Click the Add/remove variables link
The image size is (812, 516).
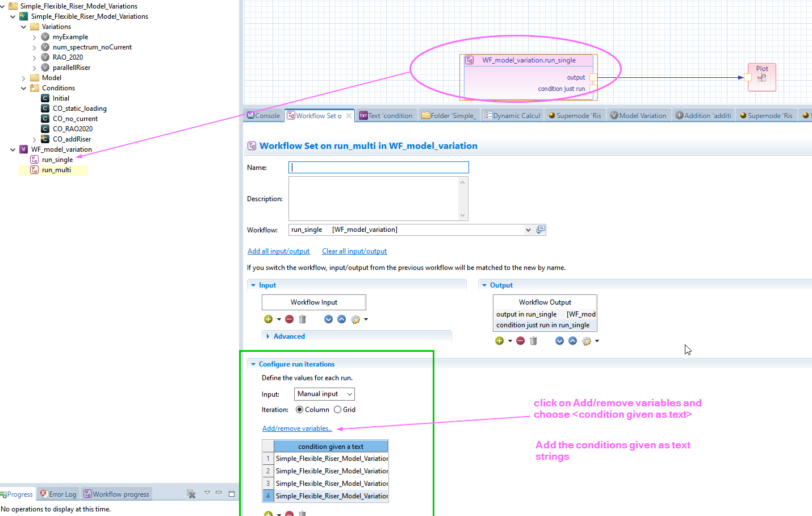click(297, 428)
